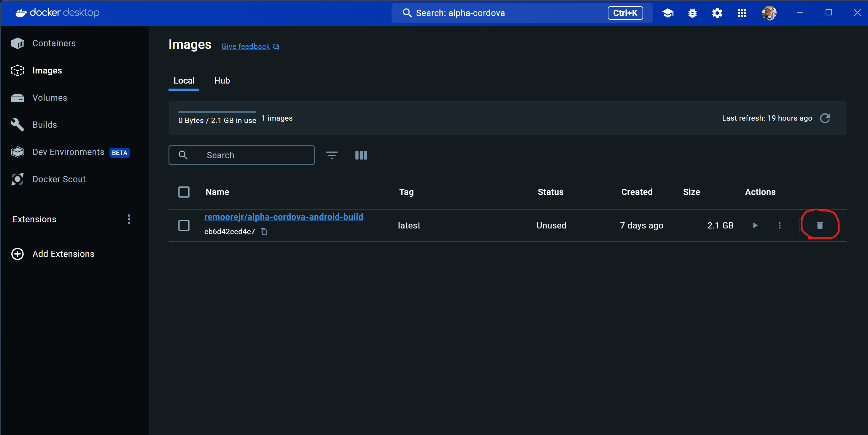Click the storage usage progress bar

click(x=217, y=112)
